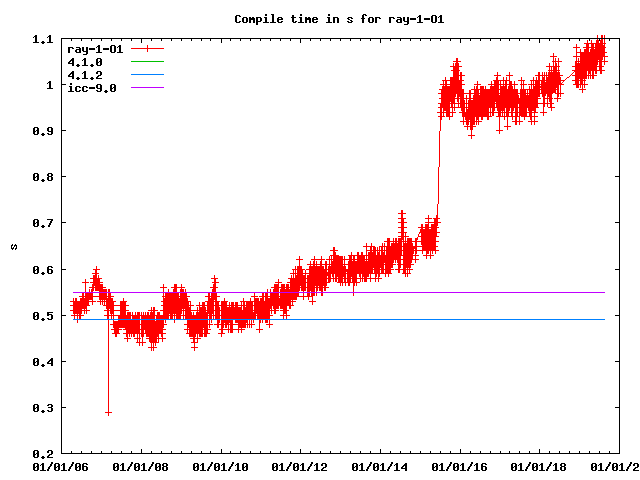Click the lower horizontal reference line near 0.49
Viewport: 640px width, 480px height.
400,319
